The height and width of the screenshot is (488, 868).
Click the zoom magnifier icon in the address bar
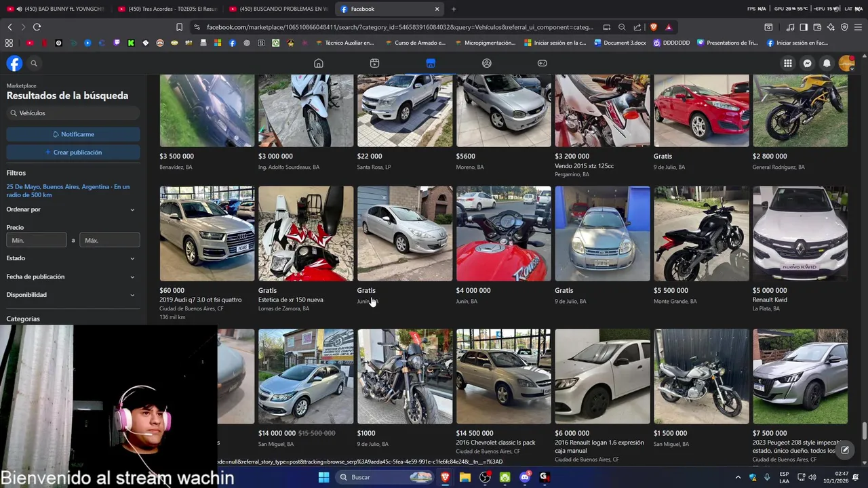pyautogui.click(x=622, y=27)
